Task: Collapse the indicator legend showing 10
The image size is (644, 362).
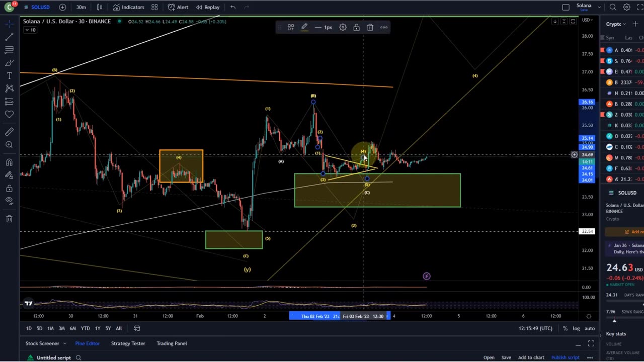Action: [x=30, y=30]
